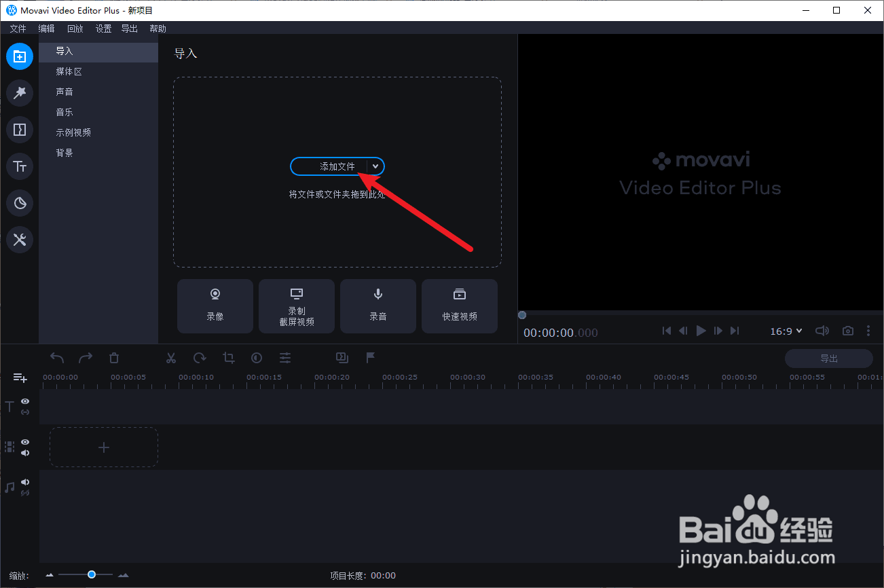Image resolution: width=884 pixels, height=588 pixels.
Task: Click the 快速视频 button
Action: (x=460, y=306)
